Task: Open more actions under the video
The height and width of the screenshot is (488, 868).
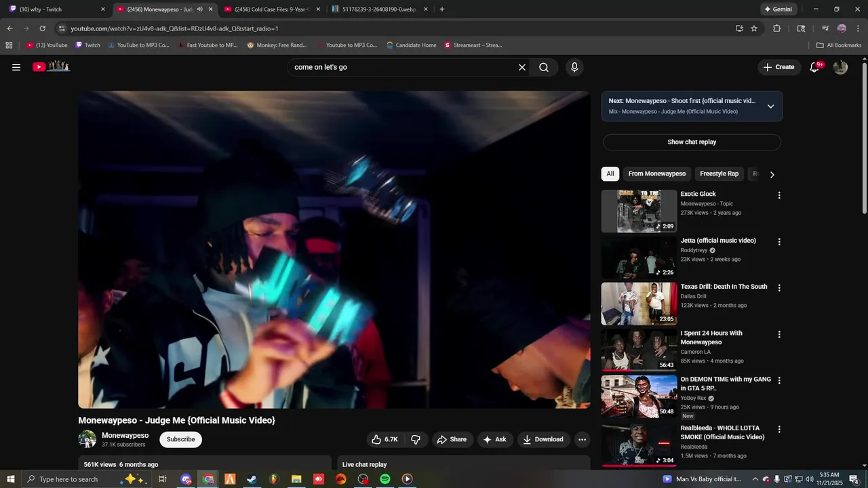Action: [582, 439]
